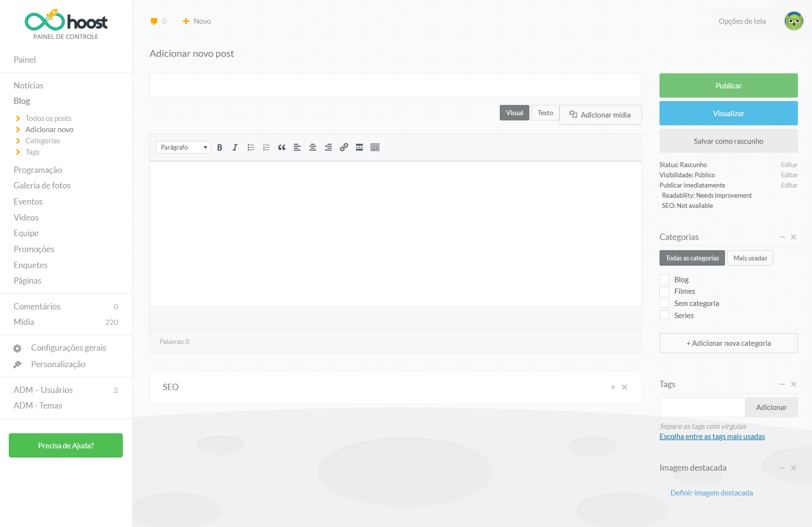Tick the Filmes category checkbox
The image size is (812, 527).
[x=664, y=291]
